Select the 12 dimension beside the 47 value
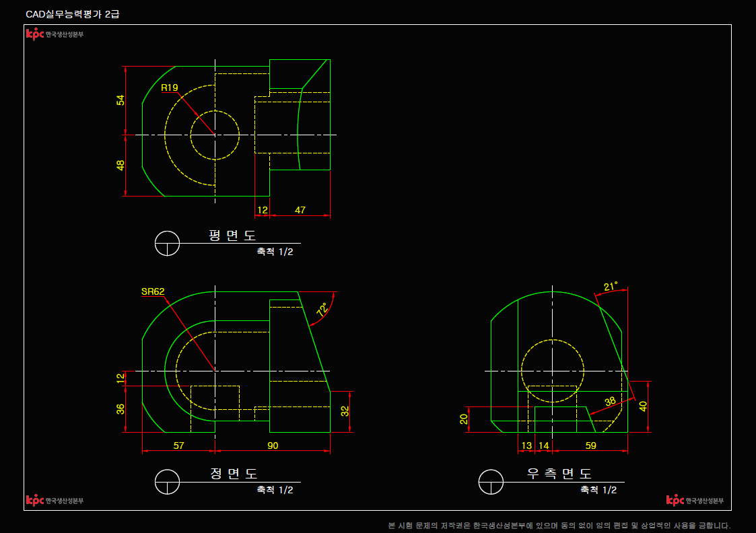756x533 pixels. [x=263, y=210]
